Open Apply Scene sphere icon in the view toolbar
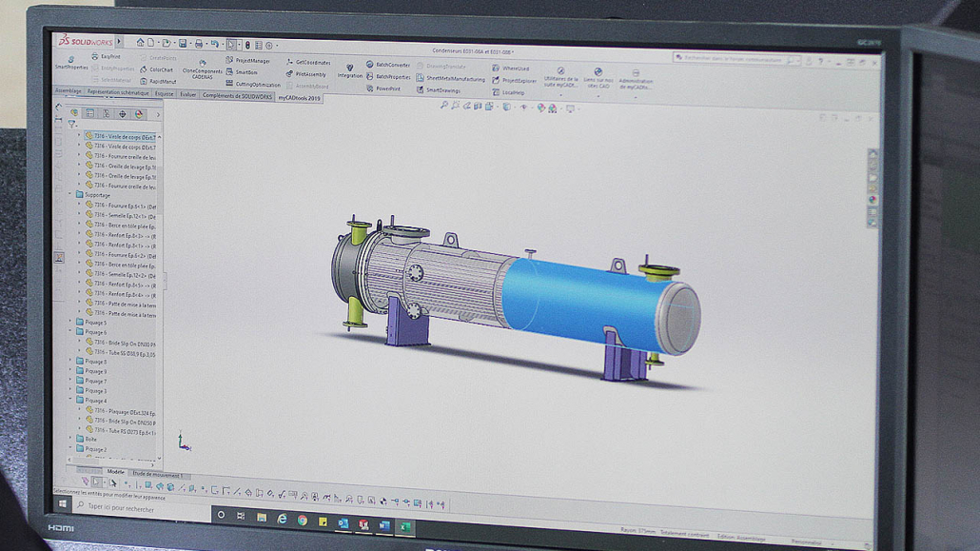The height and width of the screenshot is (551, 980). 553,108
